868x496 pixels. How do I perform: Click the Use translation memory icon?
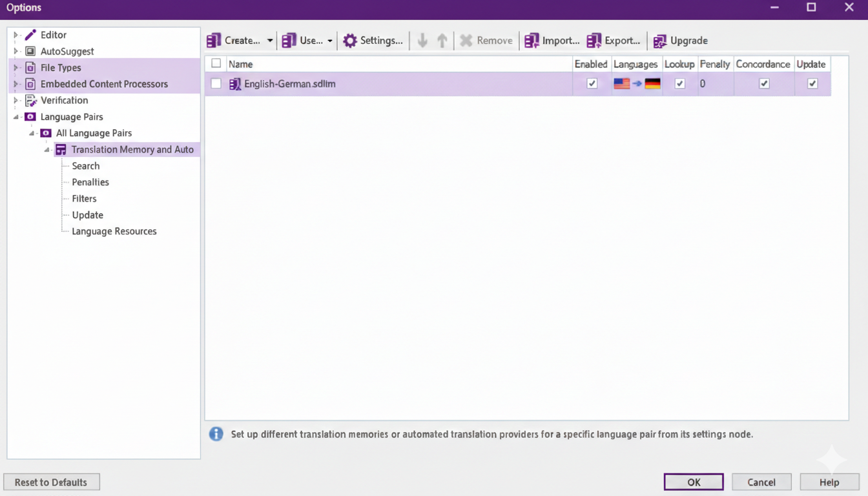point(289,41)
